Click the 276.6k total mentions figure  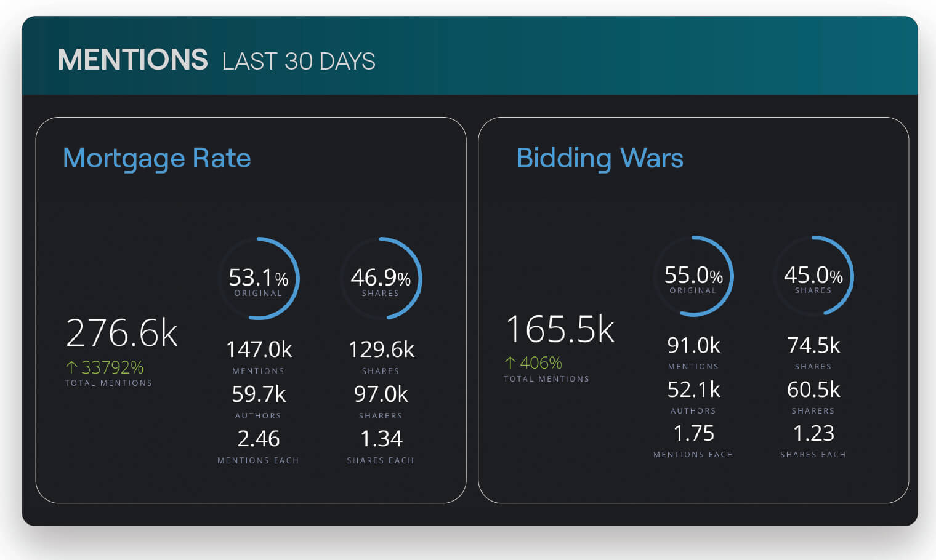(122, 333)
